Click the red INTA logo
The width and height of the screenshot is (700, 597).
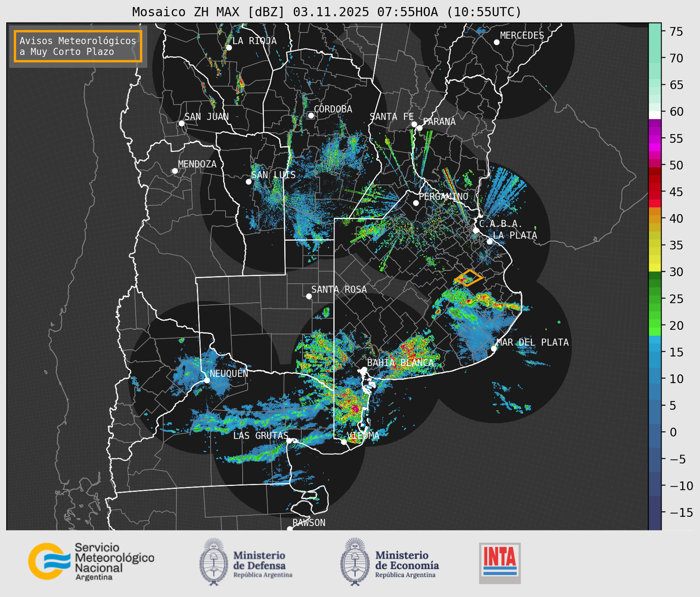point(500,563)
